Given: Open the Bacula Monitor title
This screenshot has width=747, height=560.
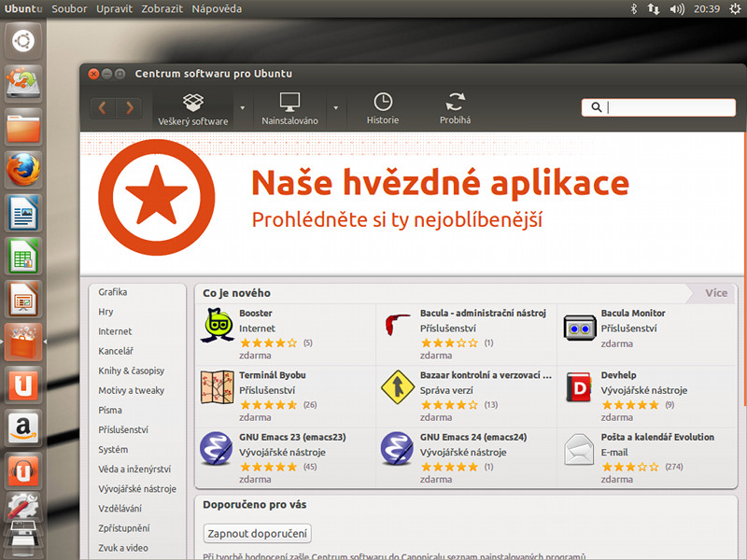Looking at the screenshot, I should point(633,314).
